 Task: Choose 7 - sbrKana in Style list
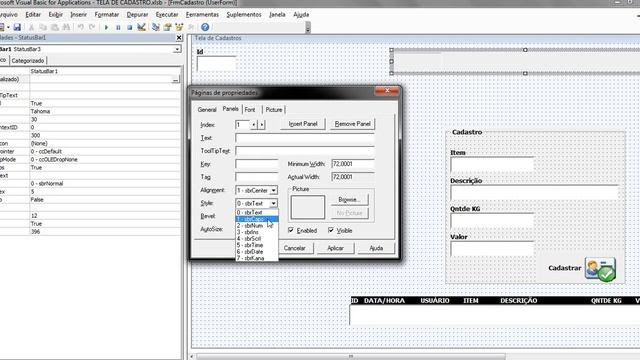coord(257,258)
